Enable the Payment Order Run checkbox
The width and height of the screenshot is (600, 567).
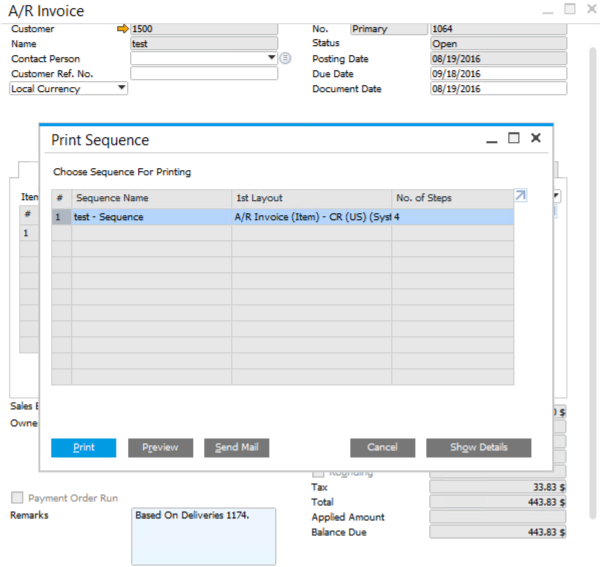pyautogui.click(x=17, y=497)
